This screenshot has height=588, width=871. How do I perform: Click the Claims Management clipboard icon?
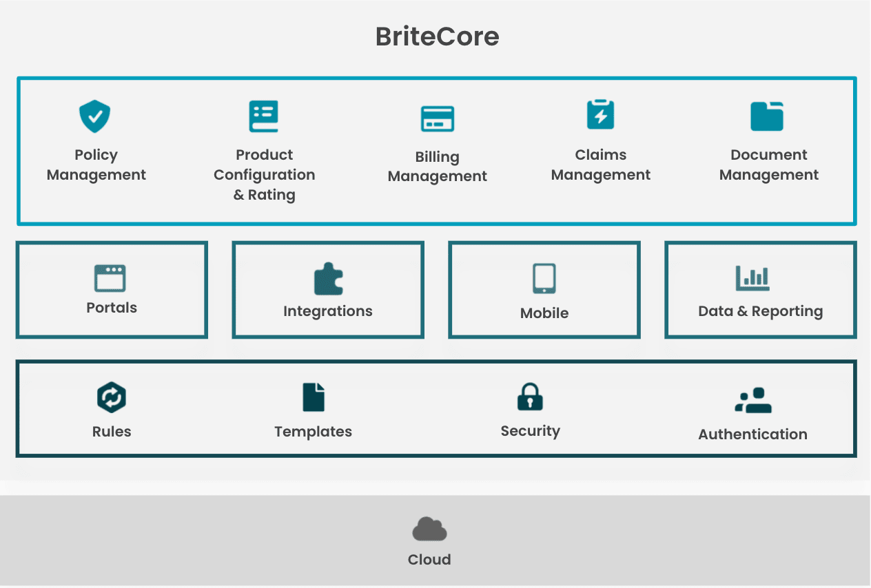600,114
